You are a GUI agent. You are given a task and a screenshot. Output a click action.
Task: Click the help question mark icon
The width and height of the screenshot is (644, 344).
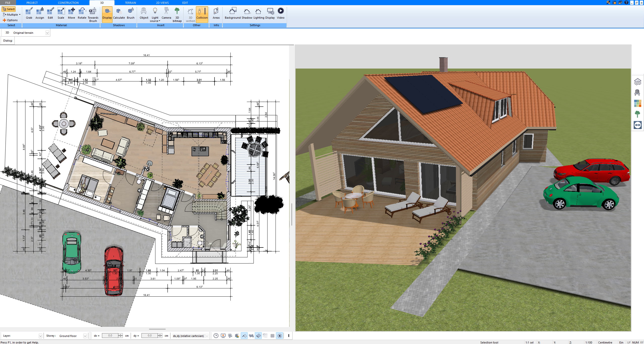pyautogui.click(x=626, y=3)
